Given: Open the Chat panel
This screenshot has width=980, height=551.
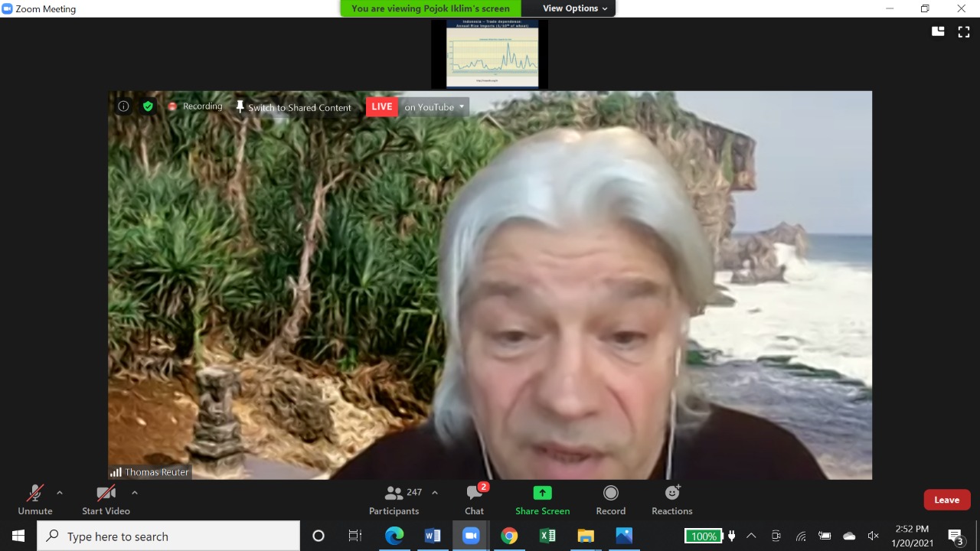Looking at the screenshot, I should point(474,500).
